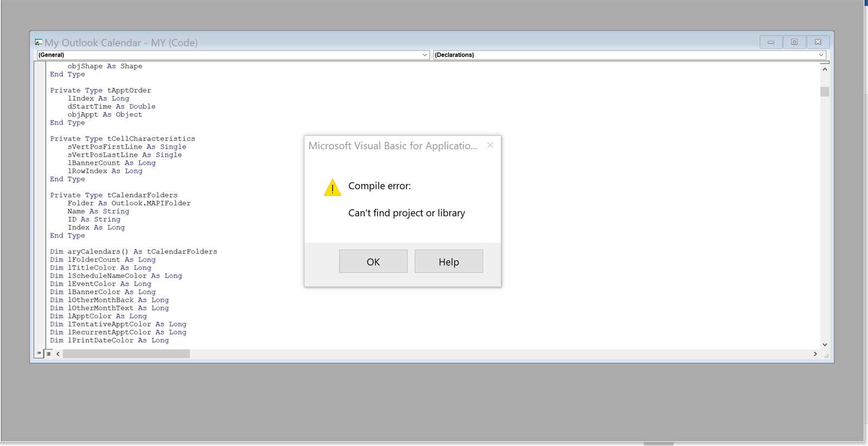The width and height of the screenshot is (868, 446).
Task: Click the horizontal scrollbar thumb
Action: pyautogui.click(x=126, y=354)
